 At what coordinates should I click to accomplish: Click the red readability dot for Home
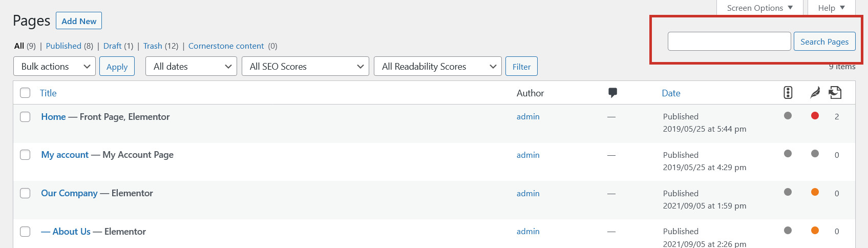coord(815,116)
